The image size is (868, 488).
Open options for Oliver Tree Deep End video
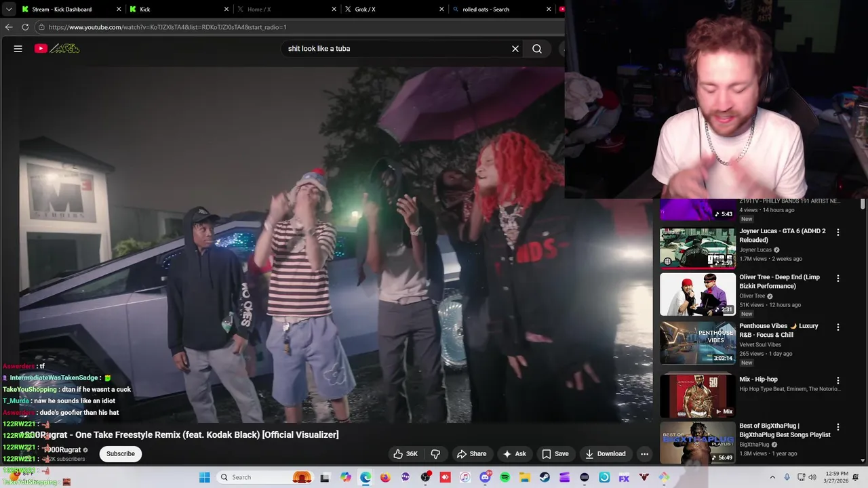tap(837, 279)
